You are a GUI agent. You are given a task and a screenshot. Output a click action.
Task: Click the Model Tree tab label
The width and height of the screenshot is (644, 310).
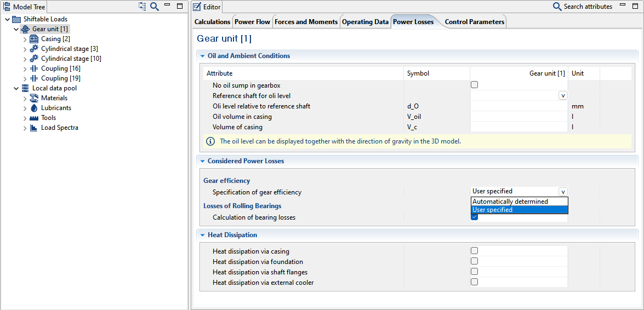coord(29,7)
